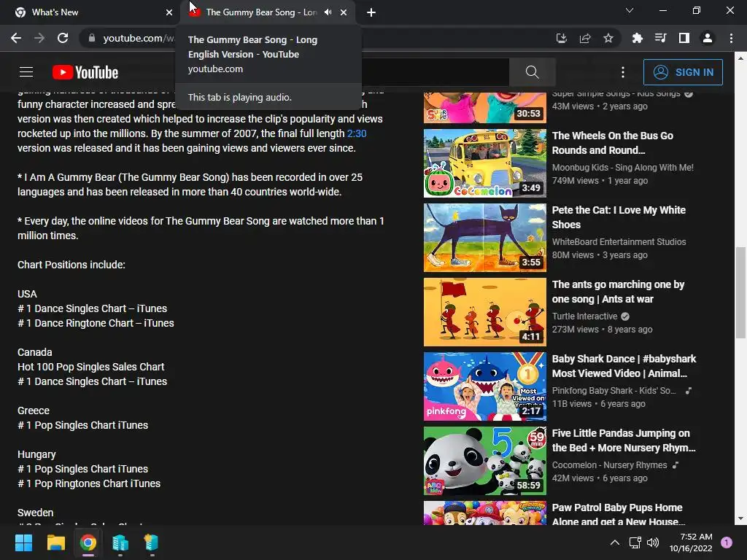Viewport: 747px width, 560px height.
Task: Click the Five Little Pandas thumbnail
Action: point(485,461)
